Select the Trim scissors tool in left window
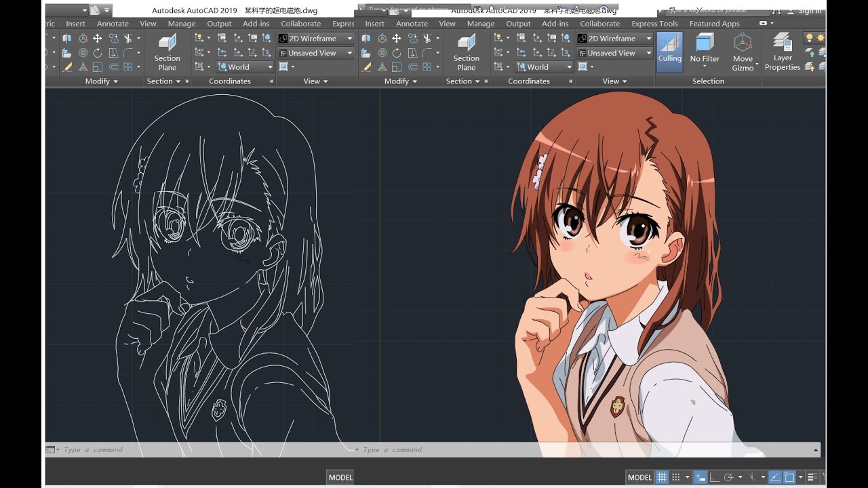868x488 pixels. pyautogui.click(x=127, y=39)
